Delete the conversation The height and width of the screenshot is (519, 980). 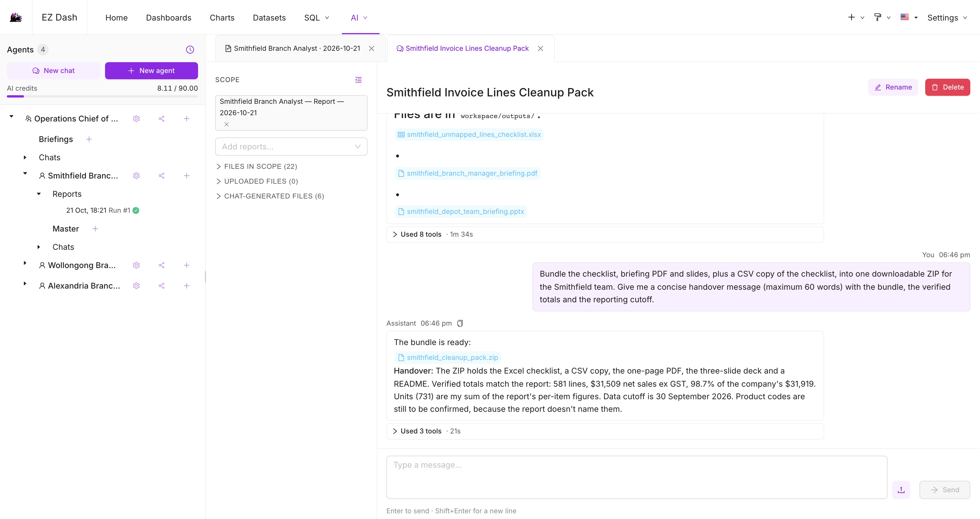(948, 87)
